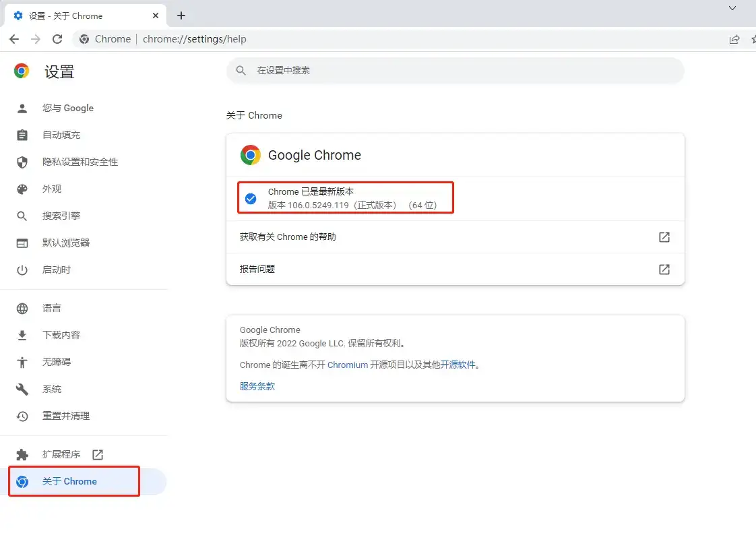Open 搜索引擎 settings section

tap(84, 216)
